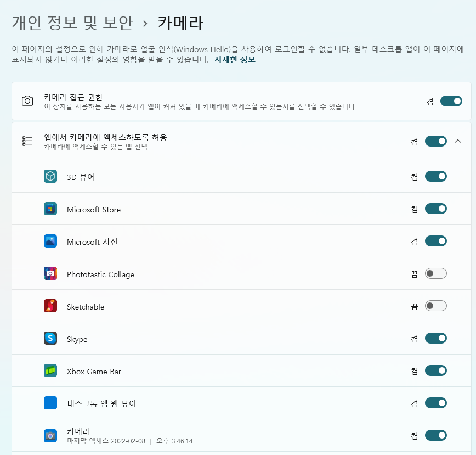476x455 pixels.
Task: Turn off Skype camera access switch
Action: click(x=435, y=338)
